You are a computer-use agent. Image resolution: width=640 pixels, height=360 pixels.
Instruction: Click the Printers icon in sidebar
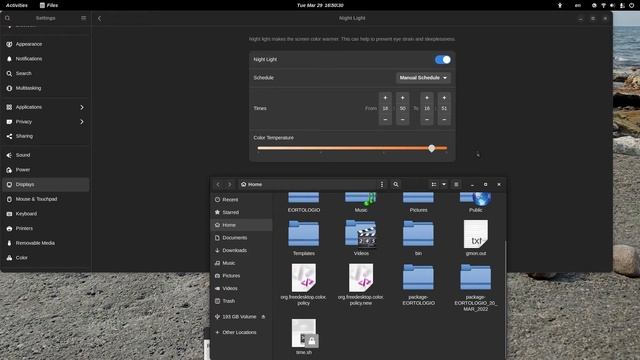pos(9,229)
